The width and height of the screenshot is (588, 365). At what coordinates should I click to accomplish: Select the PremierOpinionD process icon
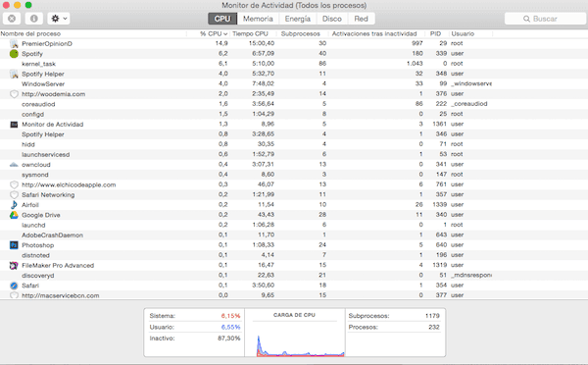(14, 43)
